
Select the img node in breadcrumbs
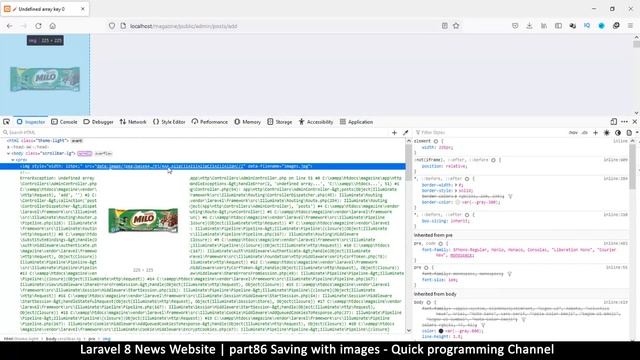click(x=107, y=339)
